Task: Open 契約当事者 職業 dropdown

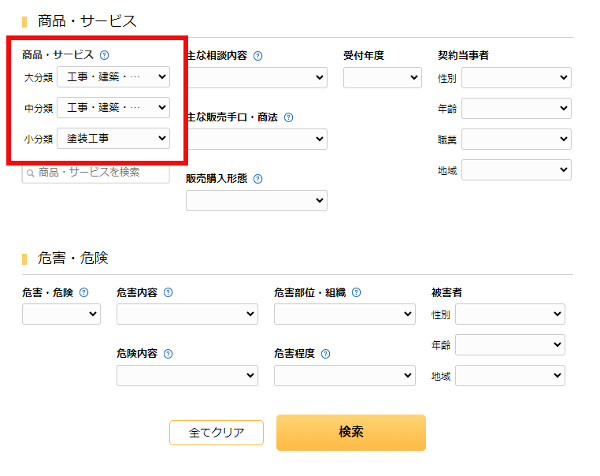Action: coord(516,139)
